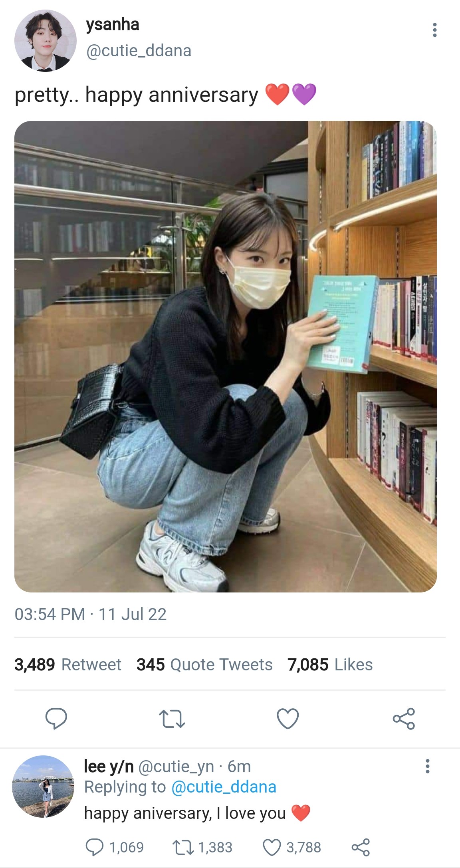Open the @cutie_ddana mention link in reply

[x=224, y=787]
